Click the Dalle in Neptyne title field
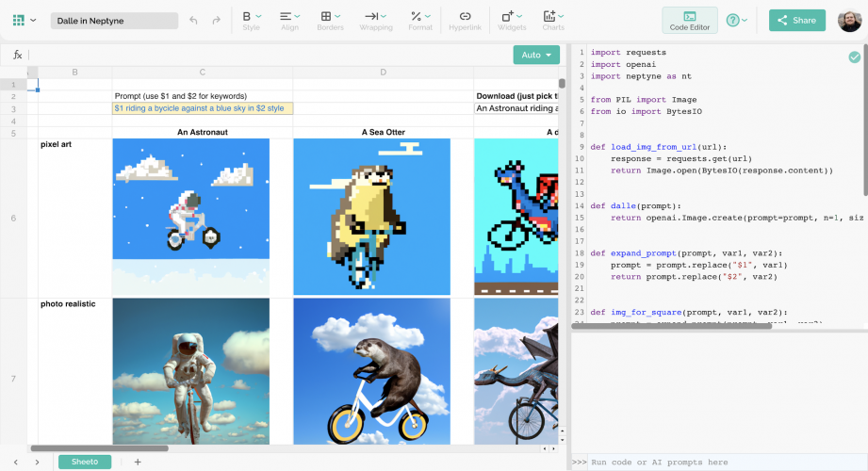This screenshot has width=868, height=471. pos(112,20)
